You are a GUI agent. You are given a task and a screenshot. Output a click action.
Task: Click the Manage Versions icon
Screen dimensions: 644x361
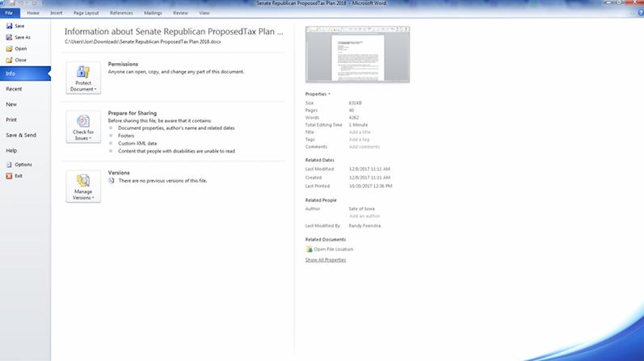[x=83, y=181]
